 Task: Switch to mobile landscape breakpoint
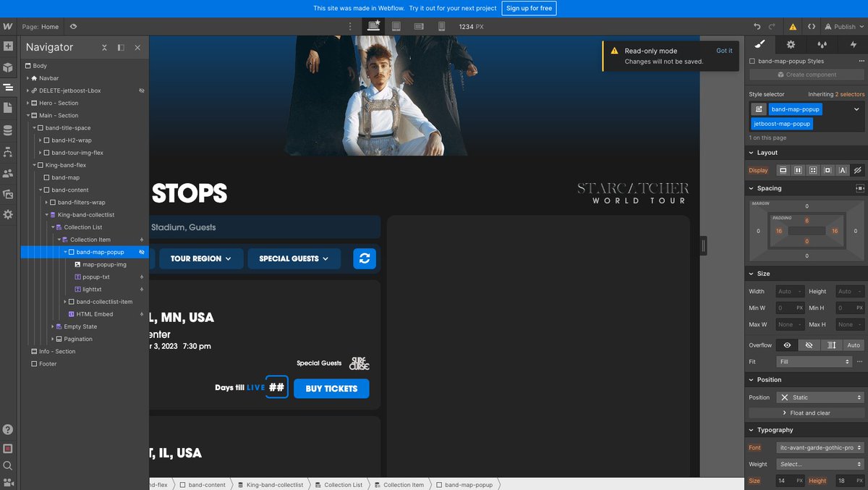(x=419, y=26)
